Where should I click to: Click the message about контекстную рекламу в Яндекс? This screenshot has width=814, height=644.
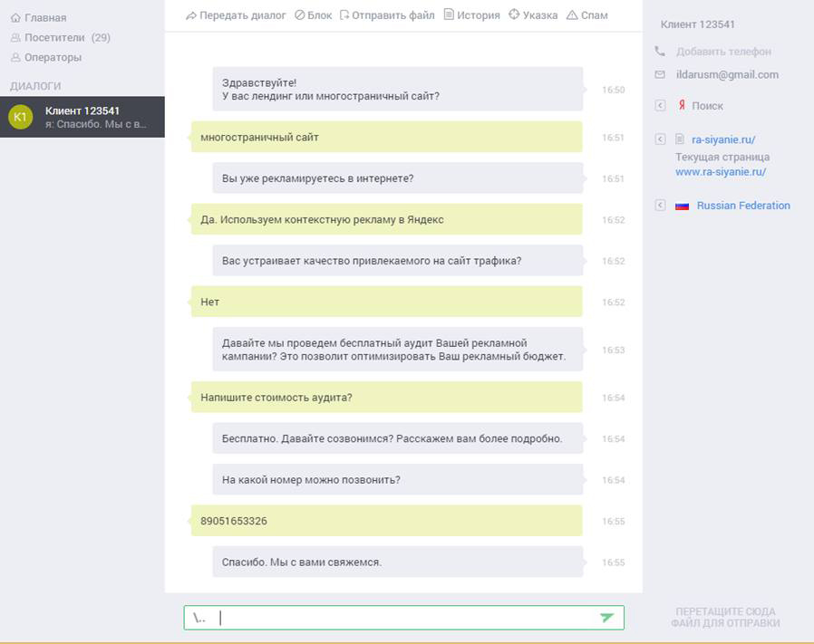pos(387,219)
